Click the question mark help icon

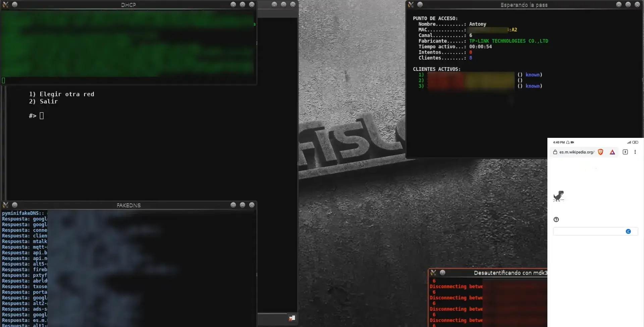click(x=556, y=219)
